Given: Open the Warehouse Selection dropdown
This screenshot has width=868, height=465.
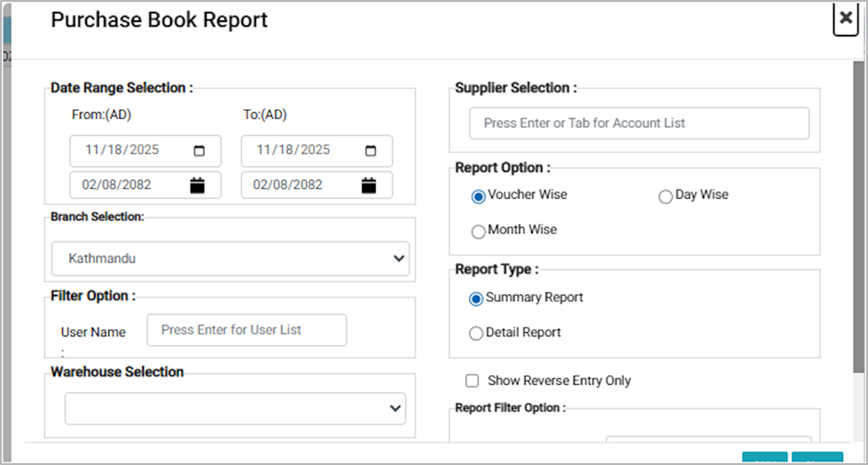Looking at the screenshot, I should click(x=235, y=408).
